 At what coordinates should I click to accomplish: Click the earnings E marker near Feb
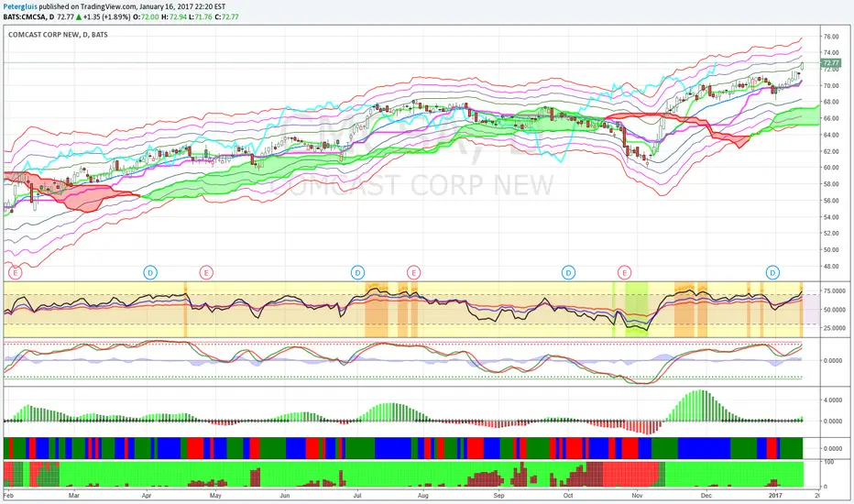point(16,272)
